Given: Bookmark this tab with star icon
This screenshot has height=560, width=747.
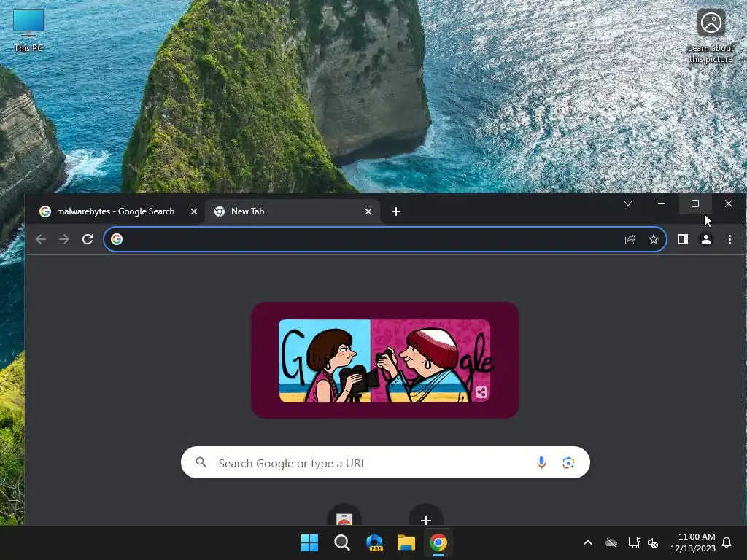Looking at the screenshot, I should (x=654, y=239).
